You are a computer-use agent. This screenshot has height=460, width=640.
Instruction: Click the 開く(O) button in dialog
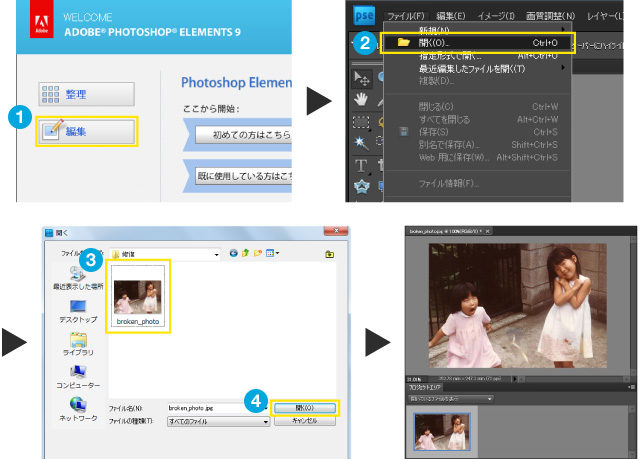pyautogui.click(x=304, y=408)
